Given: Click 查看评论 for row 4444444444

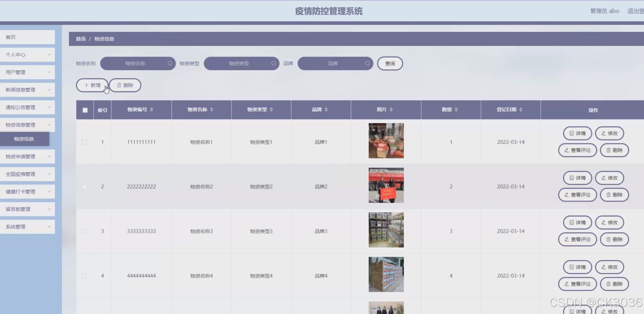Looking at the screenshot, I should coord(577,284).
